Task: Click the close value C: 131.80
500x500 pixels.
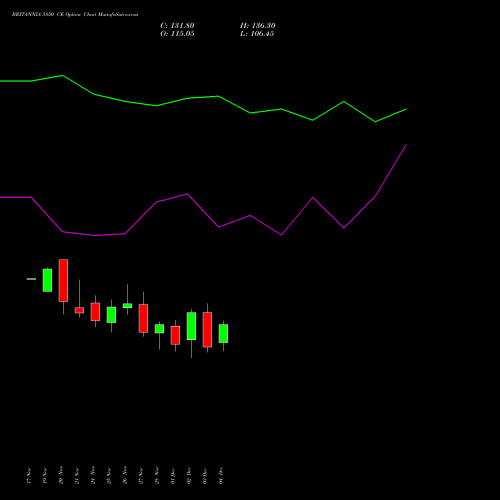Action: click(x=177, y=26)
